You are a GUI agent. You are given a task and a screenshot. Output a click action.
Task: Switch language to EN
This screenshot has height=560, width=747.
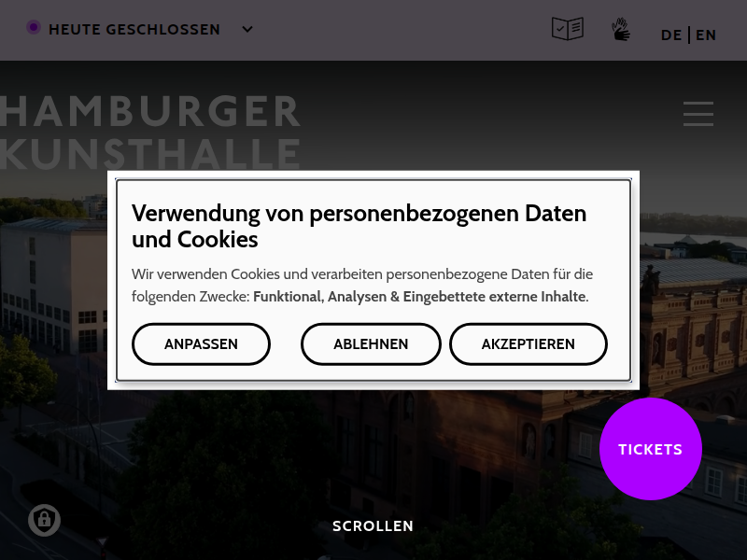pos(706,35)
